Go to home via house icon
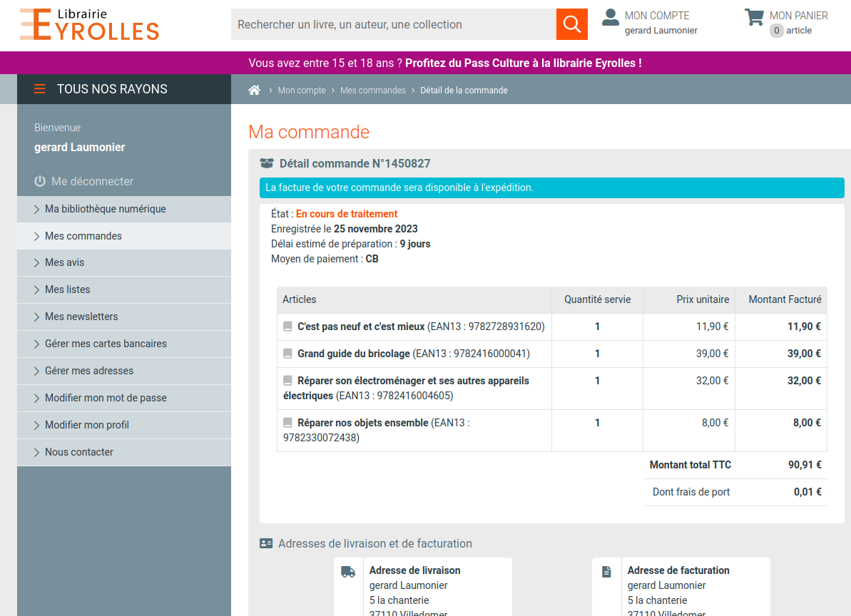This screenshot has width=851, height=616. click(254, 91)
